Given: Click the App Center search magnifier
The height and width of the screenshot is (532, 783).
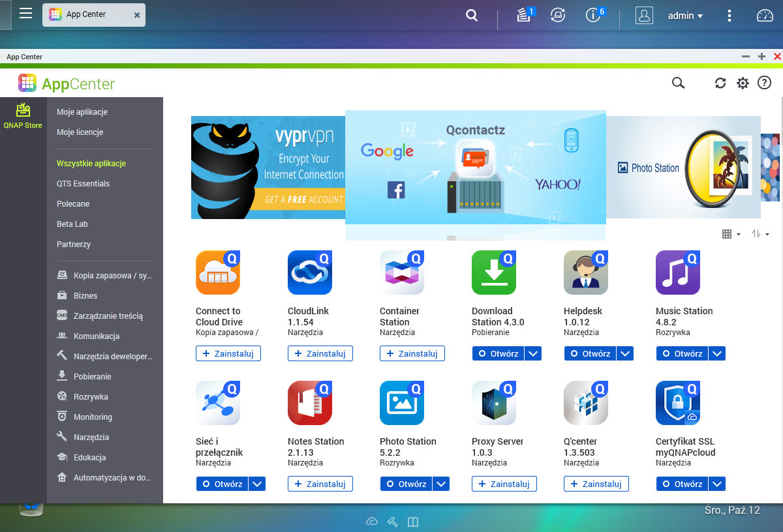Looking at the screenshot, I should coord(678,83).
